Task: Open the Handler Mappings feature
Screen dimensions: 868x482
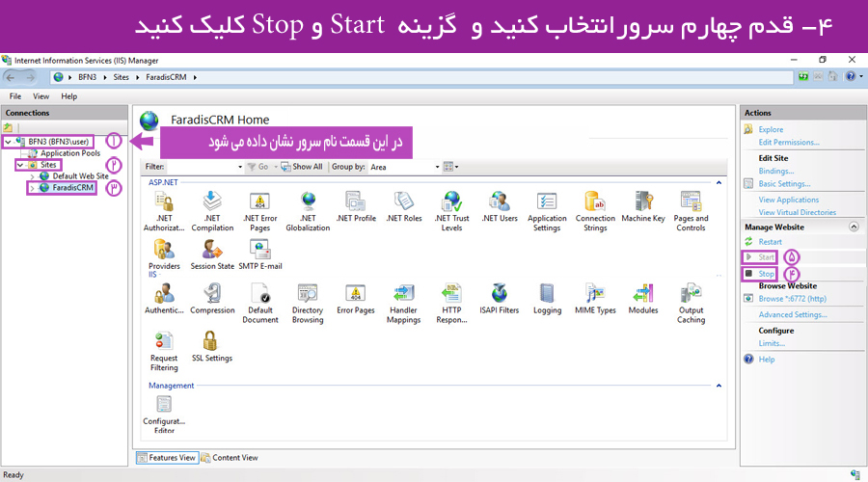Action: pyautogui.click(x=403, y=304)
